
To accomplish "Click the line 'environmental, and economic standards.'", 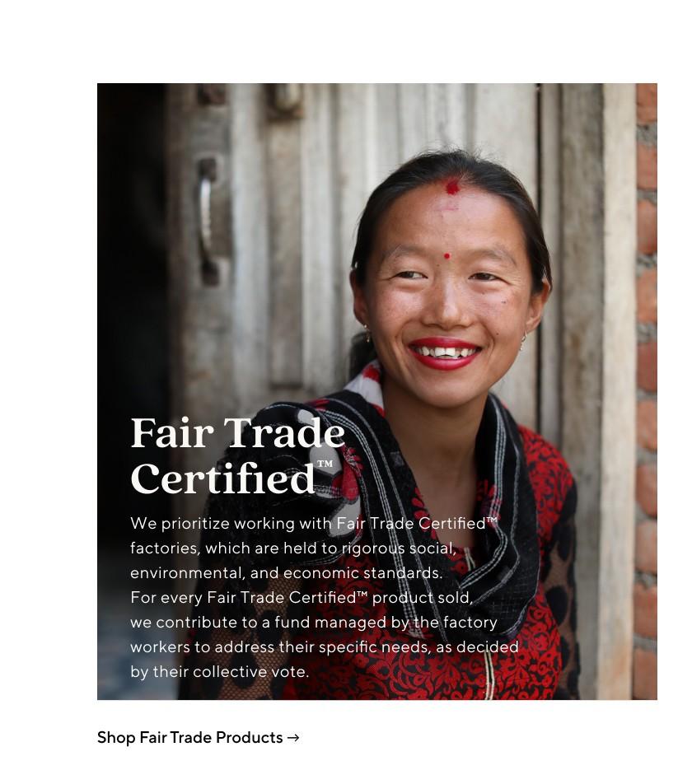I will [286, 572].
